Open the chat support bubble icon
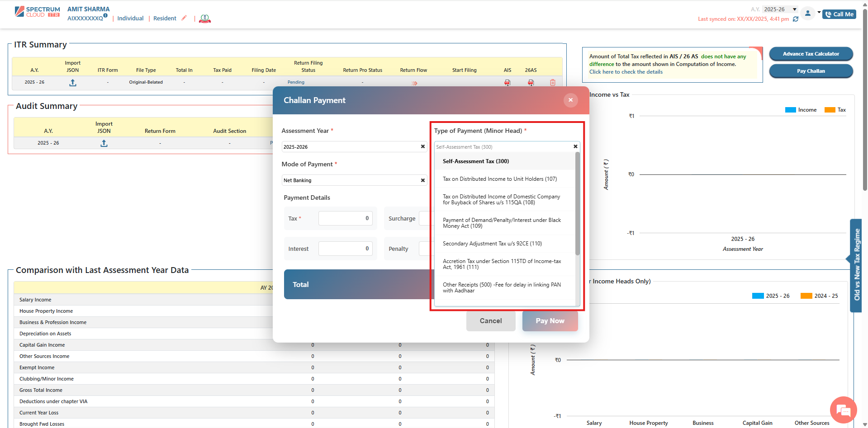The width and height of the screenshot is (868, 428). coord(843,410)
